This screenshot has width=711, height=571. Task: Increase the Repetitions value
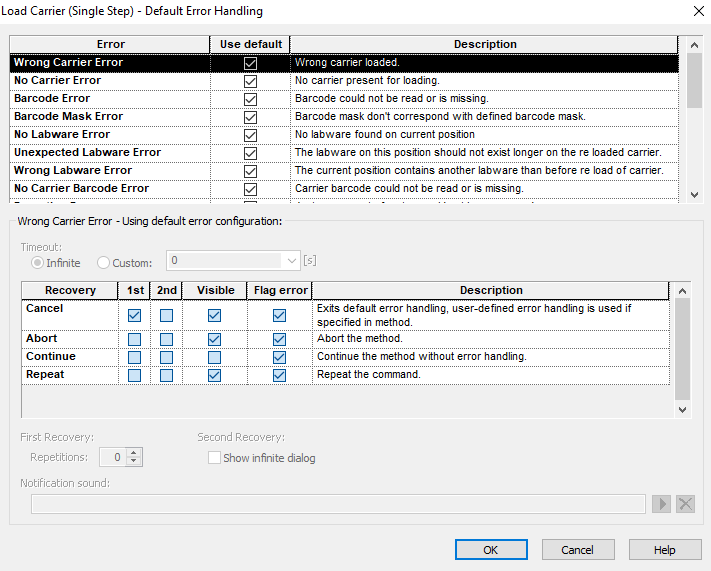(x=135, y=452)
